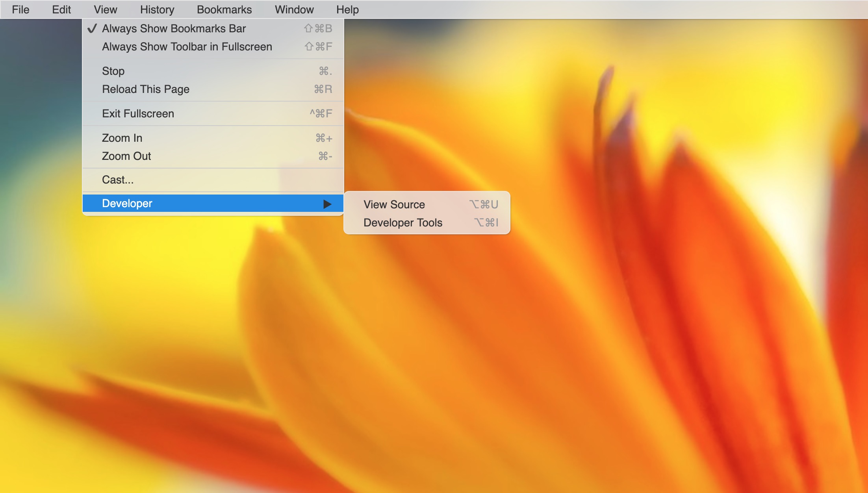The width and height of the screenshot is (868, 493).
Task: Open the Bookmarks menu
Action: tap(224, 9)
